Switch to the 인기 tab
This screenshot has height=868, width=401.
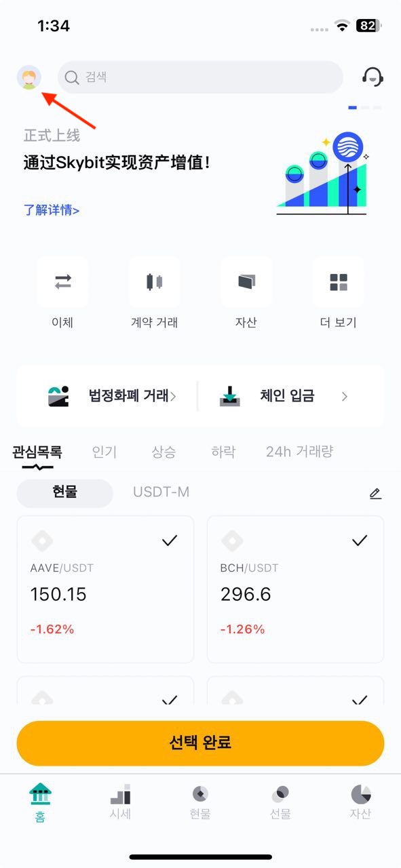point(104,452)
